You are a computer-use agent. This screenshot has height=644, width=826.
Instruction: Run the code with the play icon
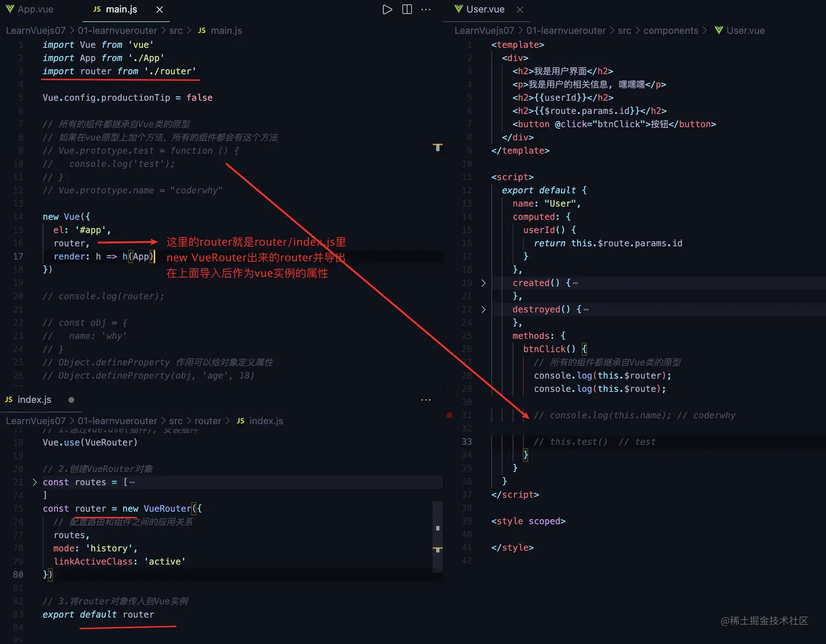tap(387, 9)
